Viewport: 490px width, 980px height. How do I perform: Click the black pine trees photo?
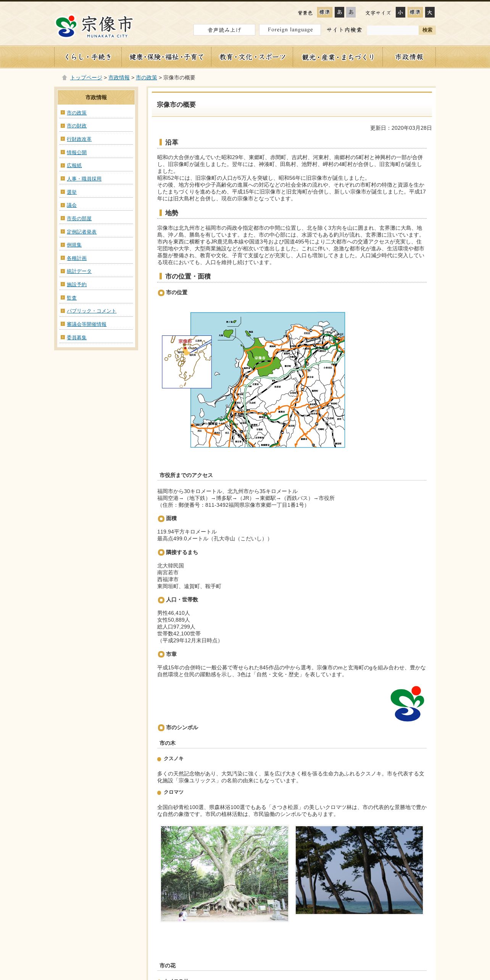359,870
